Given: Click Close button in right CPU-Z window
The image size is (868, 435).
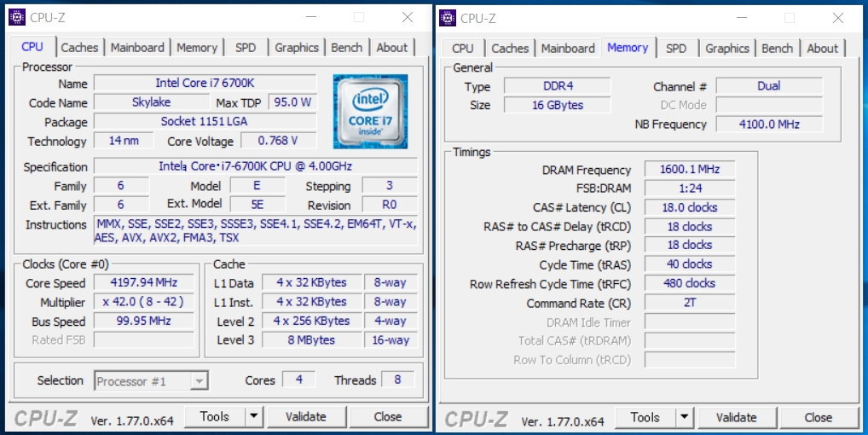Looking at the screenshot, I should click(x=819, y=417).
